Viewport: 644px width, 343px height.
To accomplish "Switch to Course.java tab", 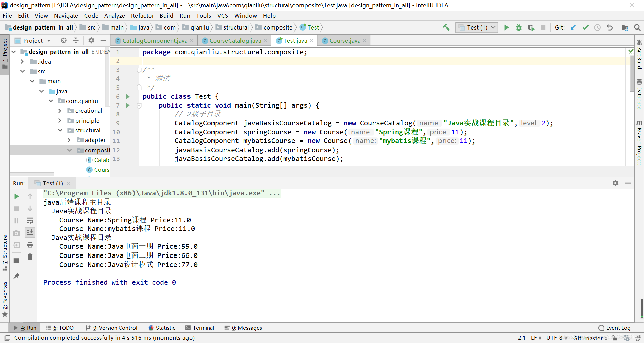I will 344,40.
